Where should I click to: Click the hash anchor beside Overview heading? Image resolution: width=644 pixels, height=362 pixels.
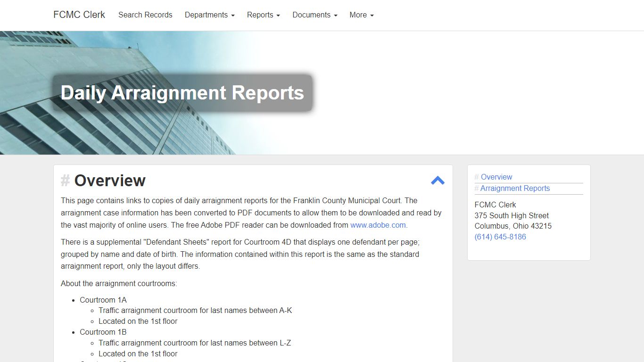pyautogui.click(x=65, y=181)
